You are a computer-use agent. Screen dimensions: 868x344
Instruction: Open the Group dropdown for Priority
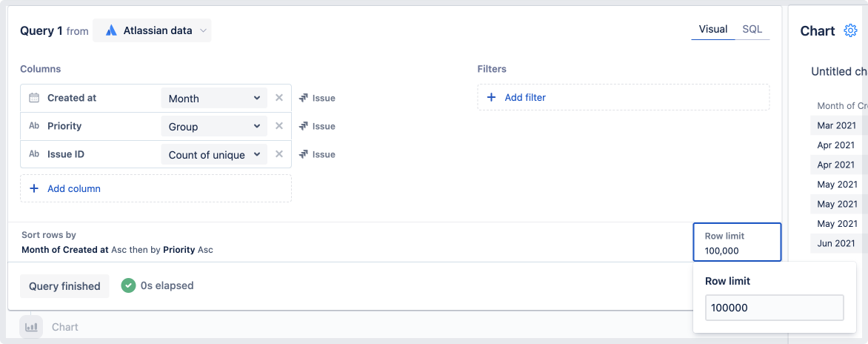click(x=214, y=127)
